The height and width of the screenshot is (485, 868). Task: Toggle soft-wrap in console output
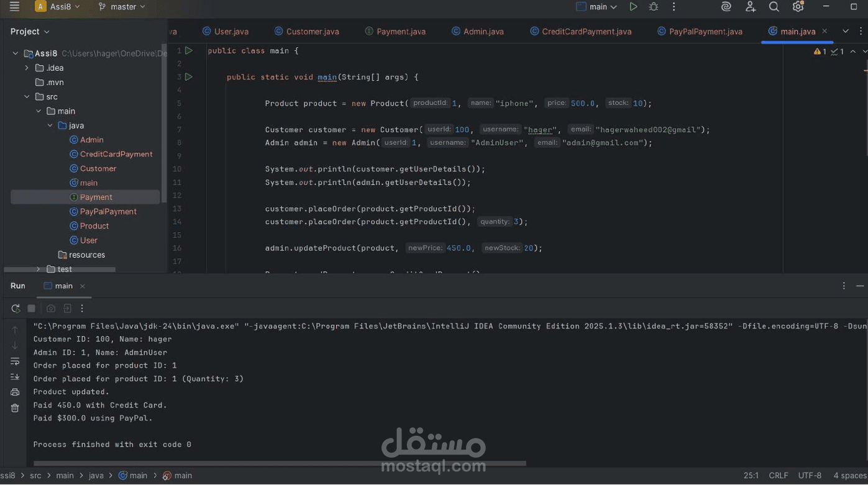pyautogui.click(x=15, y=361)
